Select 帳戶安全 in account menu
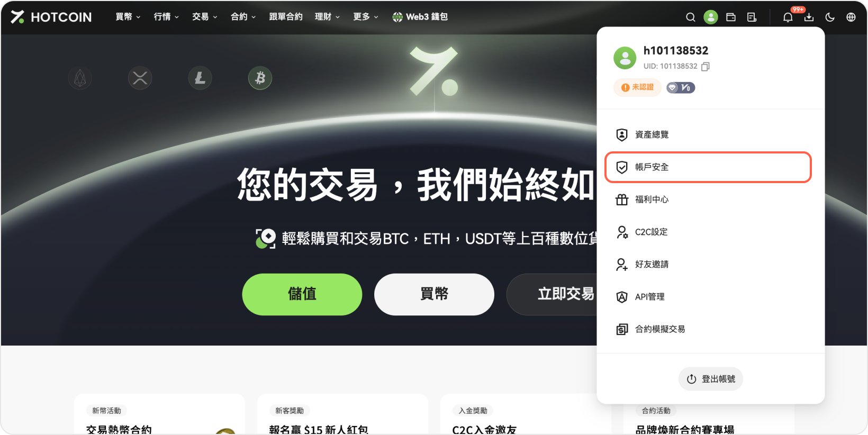Image resolution: width=868 pixels, height=435 pixels. pos(708,167)
